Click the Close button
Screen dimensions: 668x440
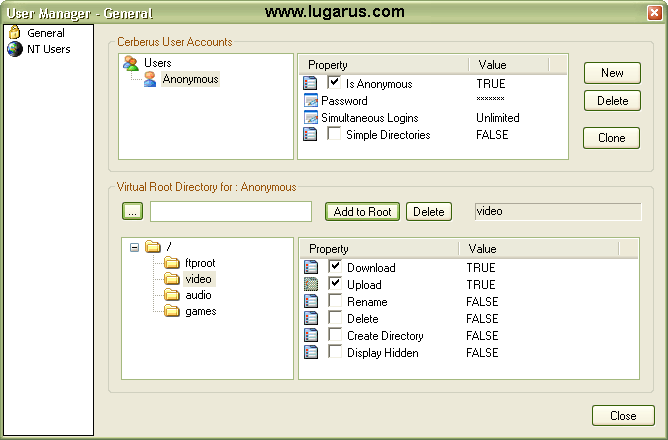click(x=623, y=416)
